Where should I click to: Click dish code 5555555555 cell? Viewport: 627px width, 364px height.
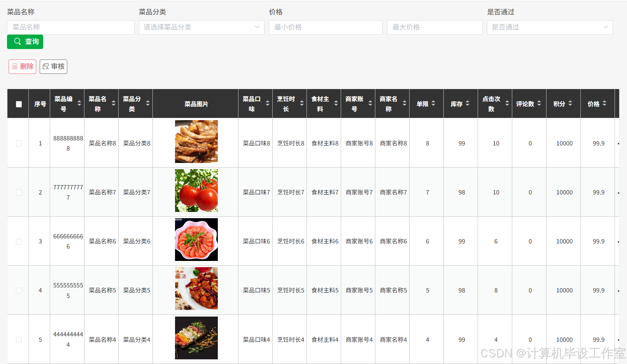coord(68,290)
